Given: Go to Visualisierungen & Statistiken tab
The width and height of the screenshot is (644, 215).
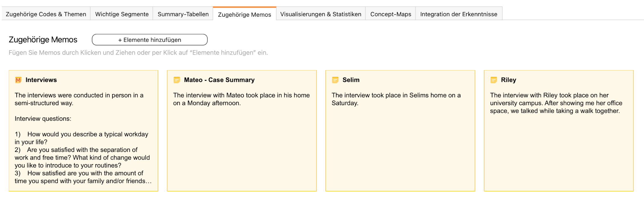Looking at the screenshot, I should 321,14.
